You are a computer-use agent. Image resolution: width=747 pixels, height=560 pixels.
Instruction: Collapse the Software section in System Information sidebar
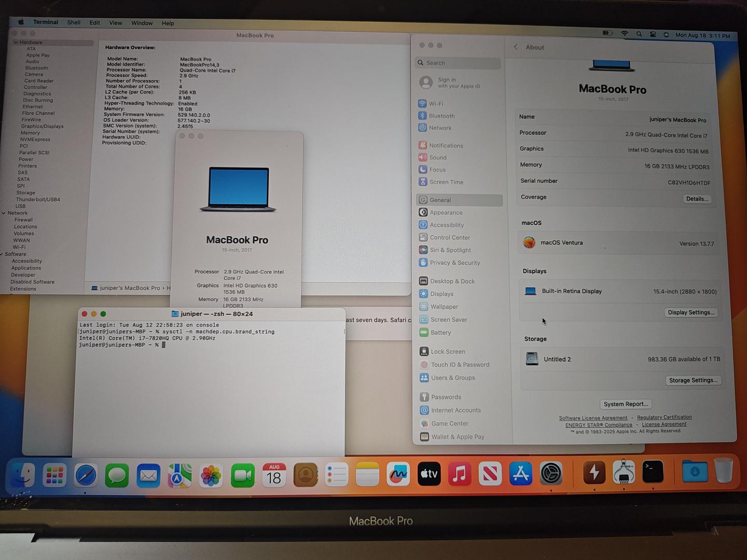[2, 254]
